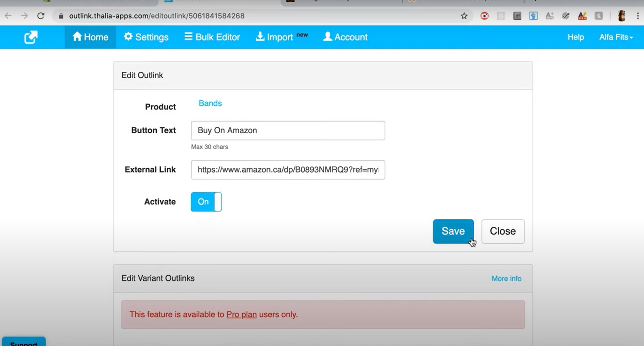Open the AMZScout A+ extension
The width and height of the screenshot is (644, 346).
point(550,16)
